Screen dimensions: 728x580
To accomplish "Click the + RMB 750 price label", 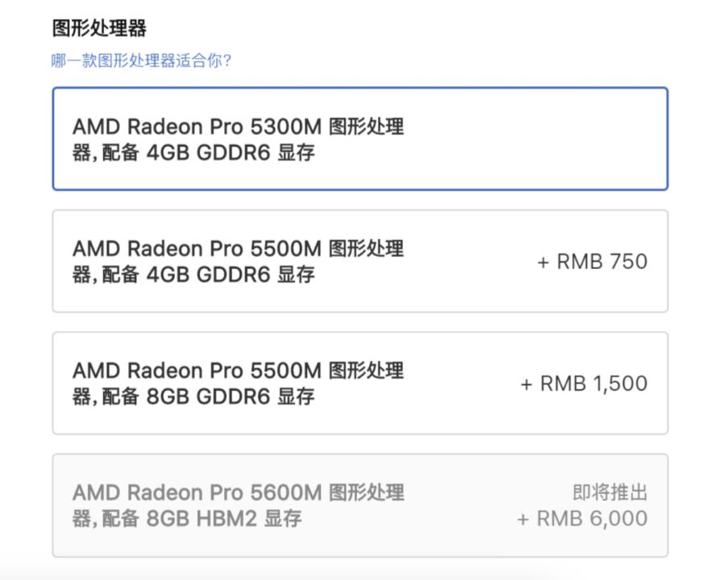I will 593,262.
